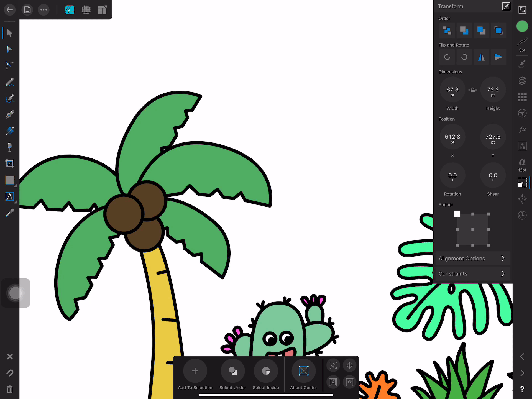The height and width of the screenshot is (399, 532).
Task: Flip the selection horizontally
Action: coord(481,57)
